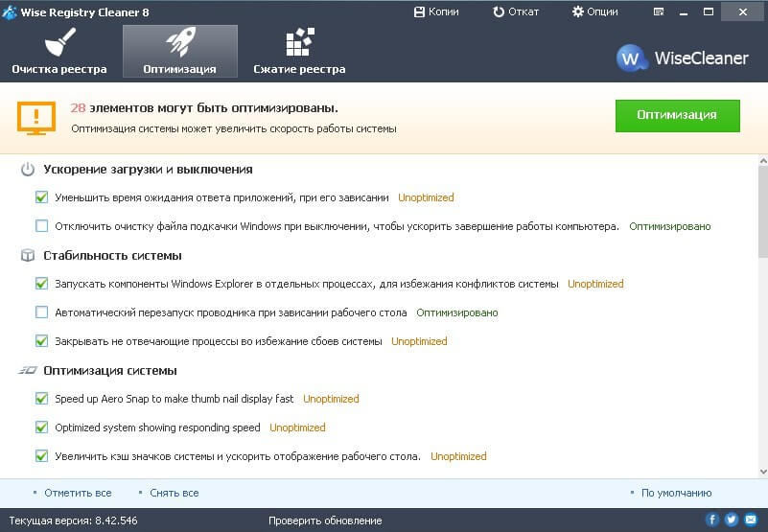Click the WiseCleaner logo
This screenshot has width=768, height=532.
[x=683, y=58]
